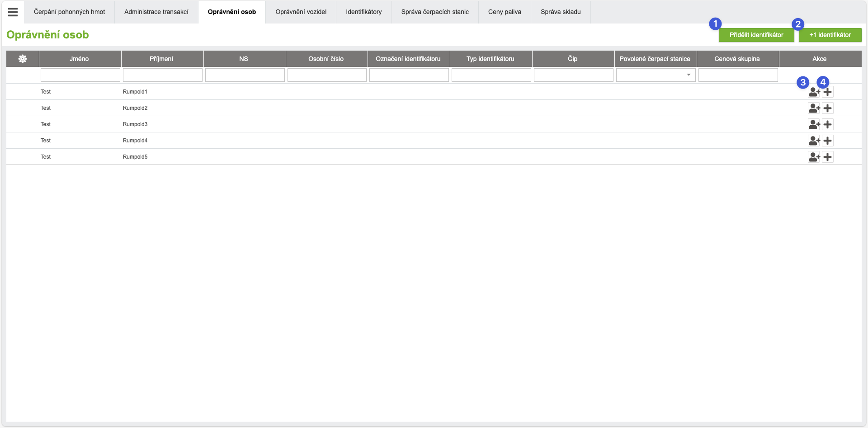Switch to Administrace transakcí tab
Viewport: 868px width, 428px height.
coord(156,12)
